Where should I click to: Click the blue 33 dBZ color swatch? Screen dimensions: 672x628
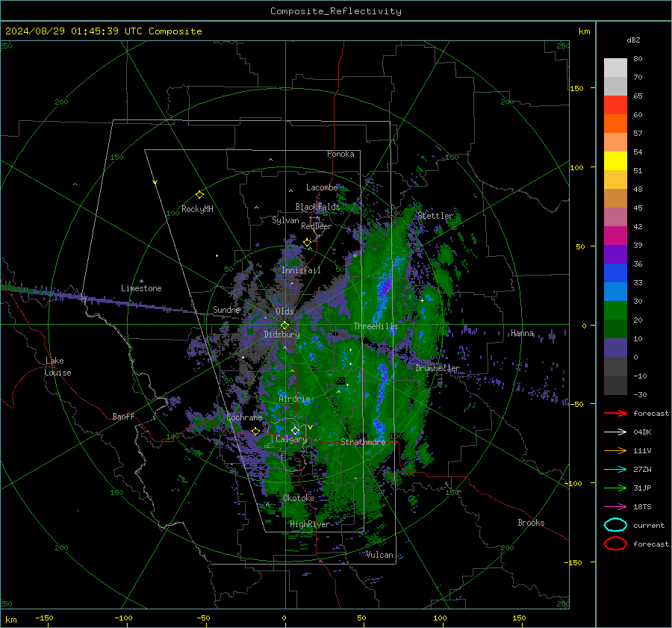point(615,273)
